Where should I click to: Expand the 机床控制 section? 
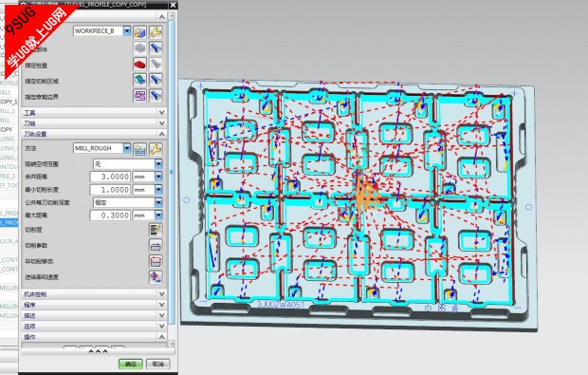click(94, 294)
